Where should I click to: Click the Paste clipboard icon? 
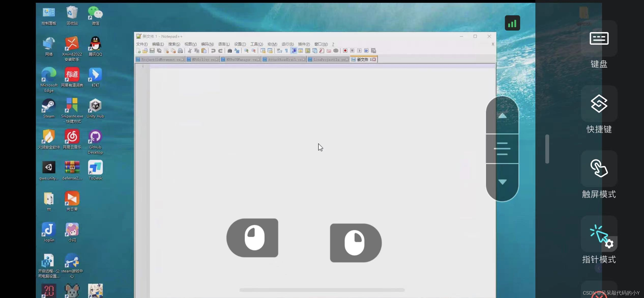click(204, 51)
